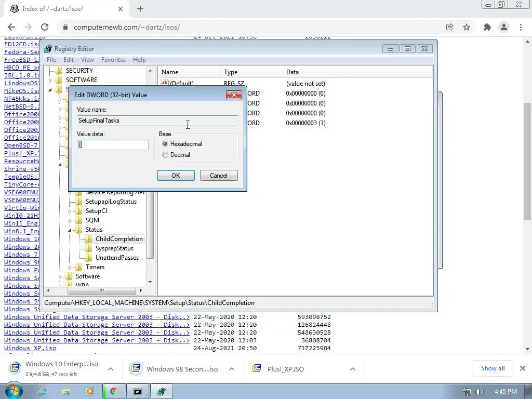Open the Chrome extensions puzzle icon
Screen dimensions: 532x399
487,27
